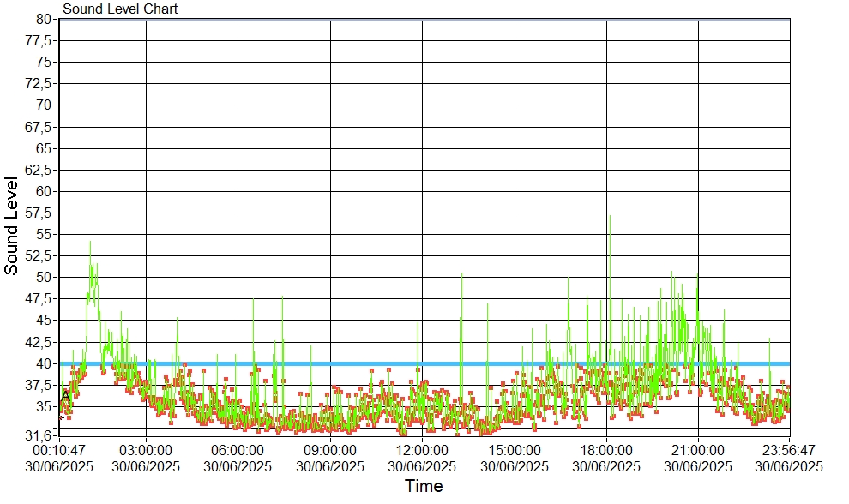Click the green peak just after 13:00

(461, 276)
